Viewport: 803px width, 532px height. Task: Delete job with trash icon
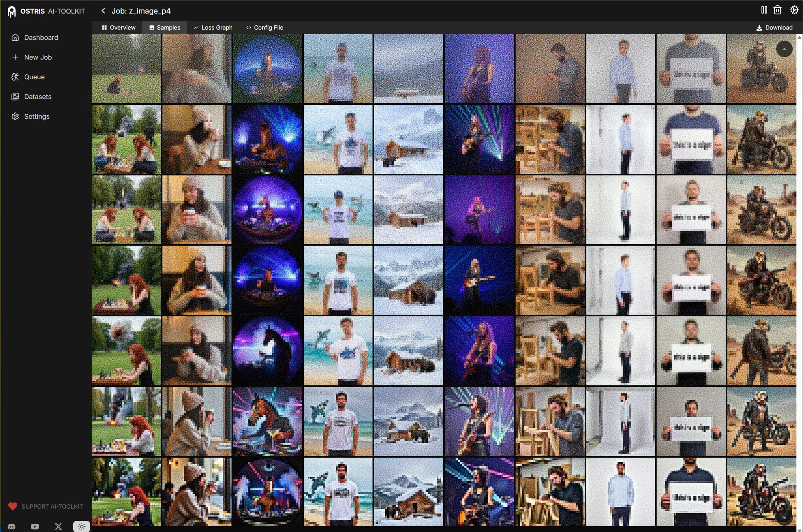(x=777, y=10)
